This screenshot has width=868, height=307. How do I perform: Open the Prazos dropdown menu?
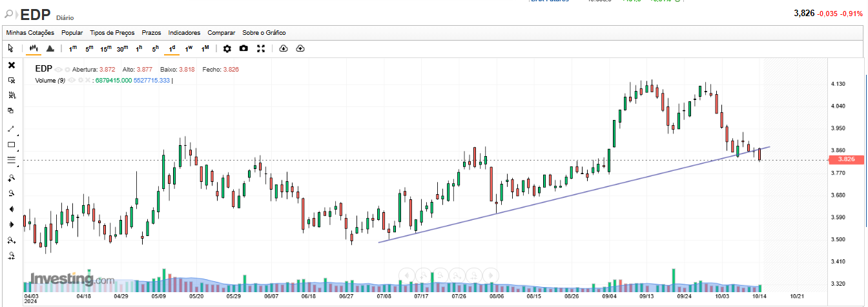(151, 32)
